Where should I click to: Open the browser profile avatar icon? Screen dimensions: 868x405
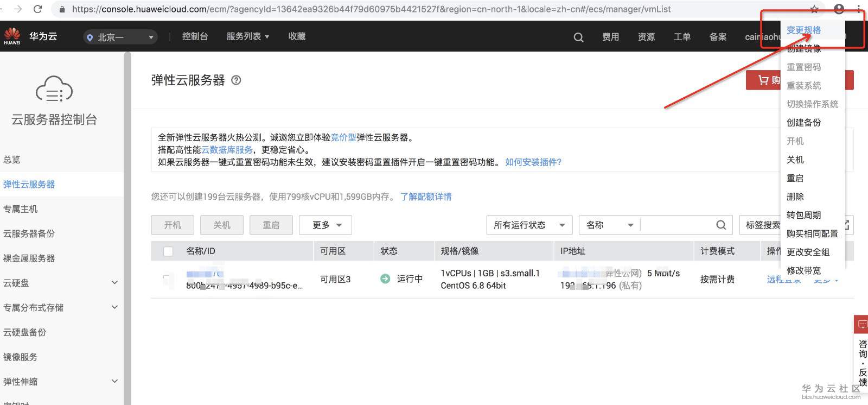(839, 9)
